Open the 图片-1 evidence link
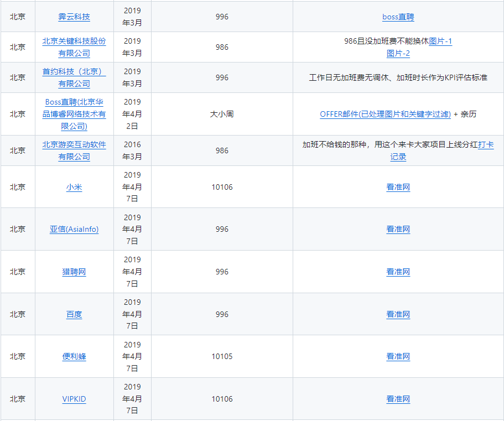 click(x=440, y=41)
